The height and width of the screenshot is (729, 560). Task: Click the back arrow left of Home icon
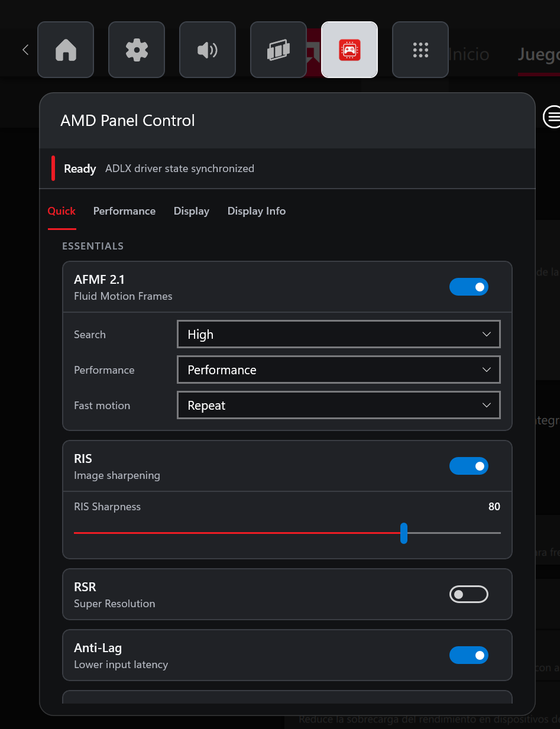pyautogui.click(x=25, y=50)
